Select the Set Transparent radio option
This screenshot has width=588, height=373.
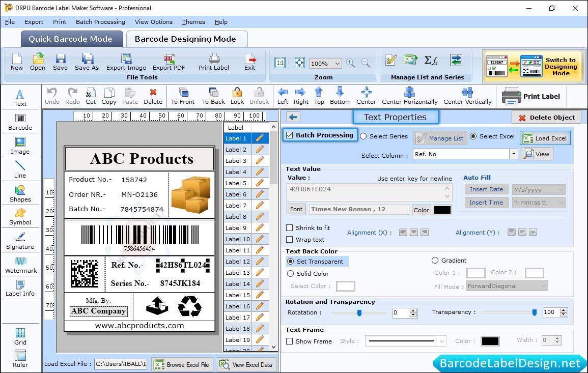pyautogui.click(x=290, y=261)
